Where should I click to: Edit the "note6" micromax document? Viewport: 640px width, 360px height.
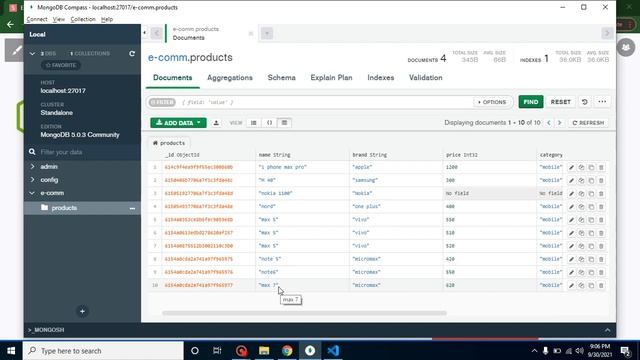(571, 272)
